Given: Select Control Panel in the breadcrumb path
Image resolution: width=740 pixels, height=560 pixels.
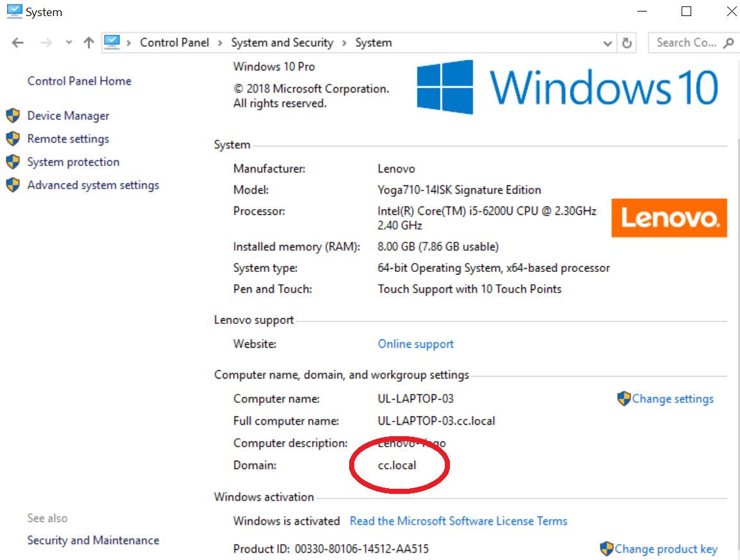Looking at the screenshot, I should [174, 43].
